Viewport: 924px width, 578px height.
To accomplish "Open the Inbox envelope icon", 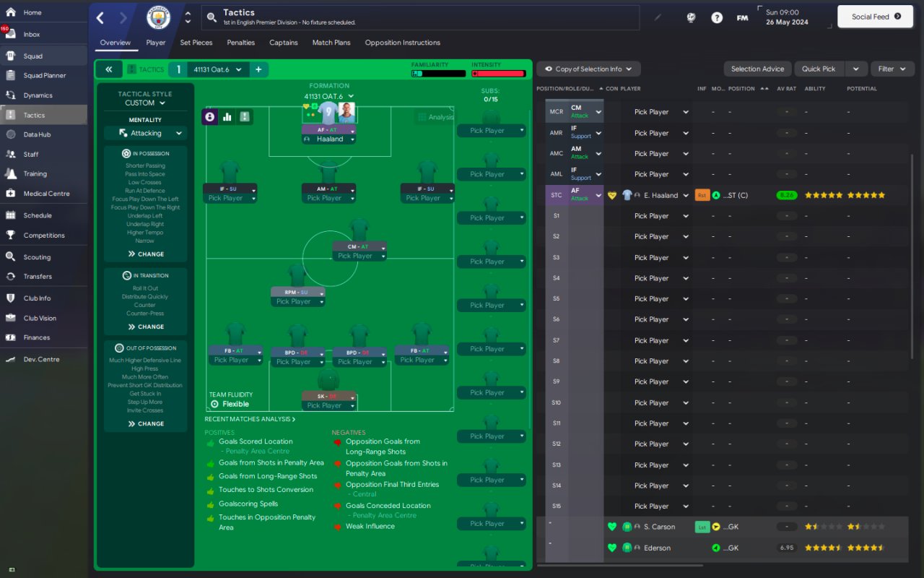I will click(10, 34).
